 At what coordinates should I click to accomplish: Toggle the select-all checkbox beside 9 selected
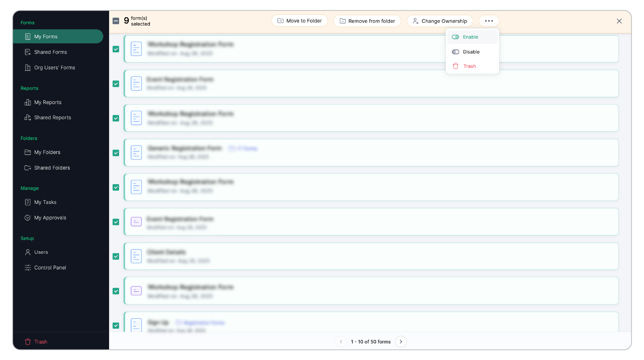click(x=116, y=21)
